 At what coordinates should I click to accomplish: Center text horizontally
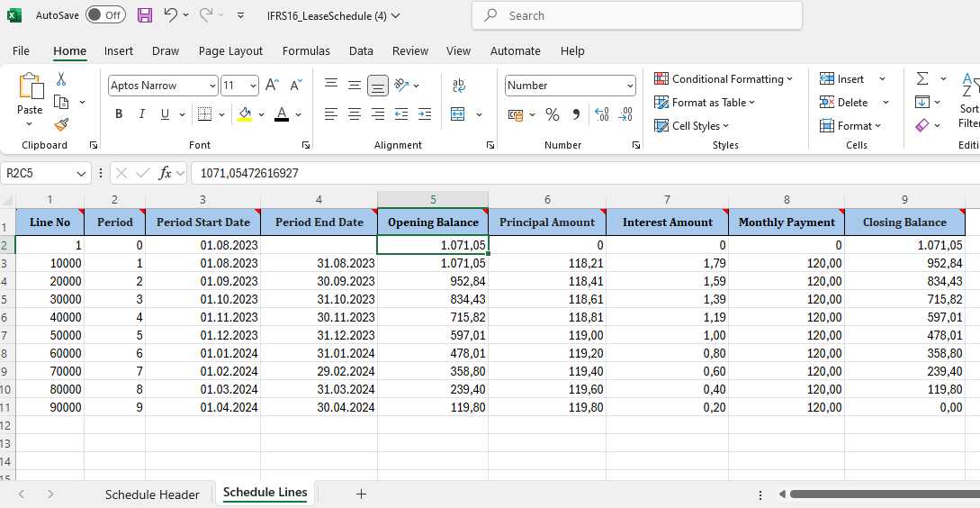pyautogui.click(x=355, y=113)
